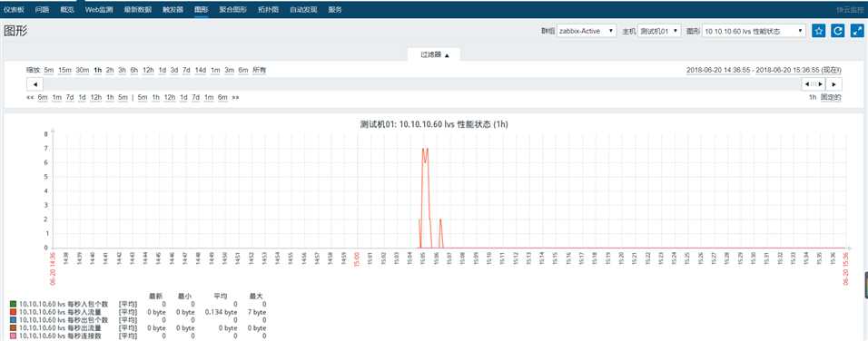Open the 概览 menu item
This screenshot has width=868, height=341.
pyautogui.click(x=67, y=9)
